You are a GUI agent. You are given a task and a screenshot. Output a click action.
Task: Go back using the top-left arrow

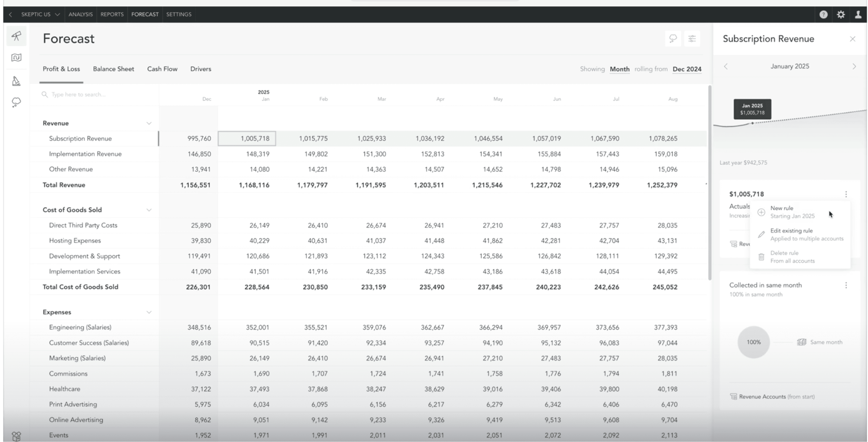[11, 15]
